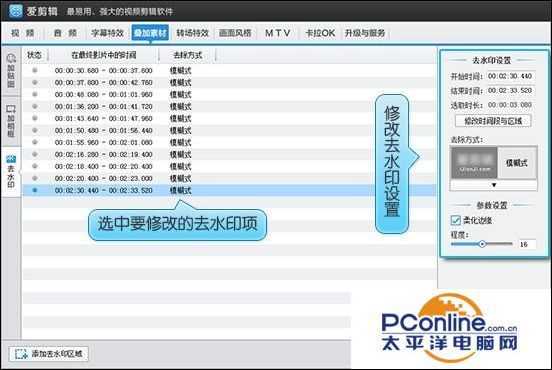Click the status dot of highlighted row
This screenshot has width=552, height=370.
(x=35, y=190)
